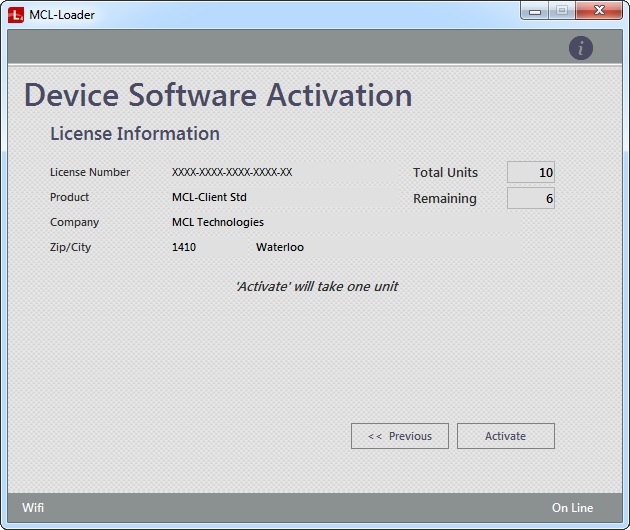Screen dimensions: 630x530
Task: Click the Remaining units value field
Action: coord(531,198)
